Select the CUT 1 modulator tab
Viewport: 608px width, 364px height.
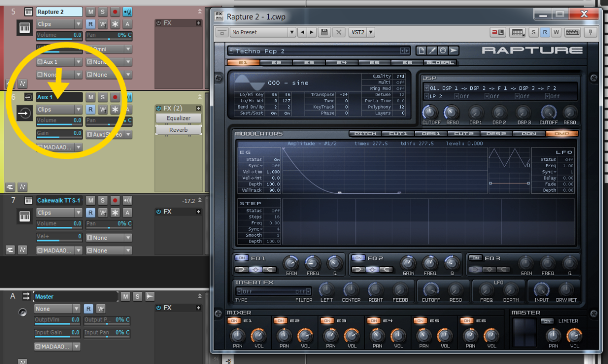398,134
